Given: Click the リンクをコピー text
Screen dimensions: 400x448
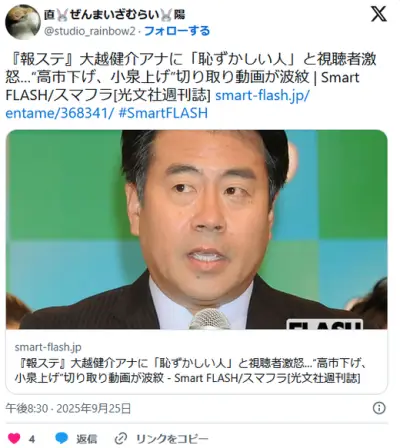Looking at the screenshot, I should 172,439.
